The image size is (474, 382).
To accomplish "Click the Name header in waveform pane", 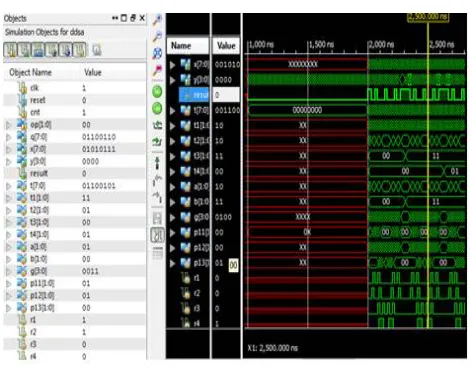I will (x=188, y=46).
